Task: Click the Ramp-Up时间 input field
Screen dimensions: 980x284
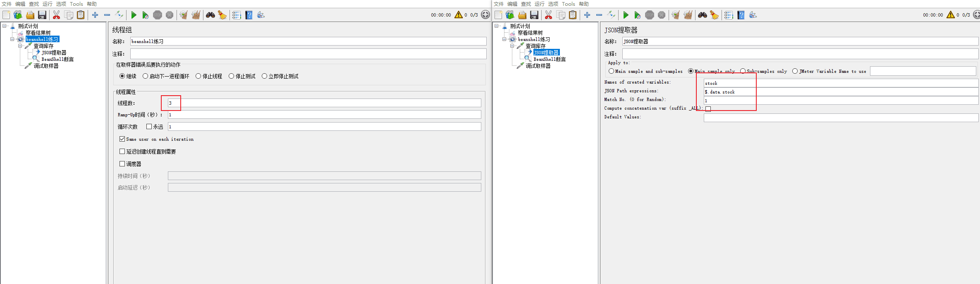Action: pyautogui.click(x=325, y=115)
